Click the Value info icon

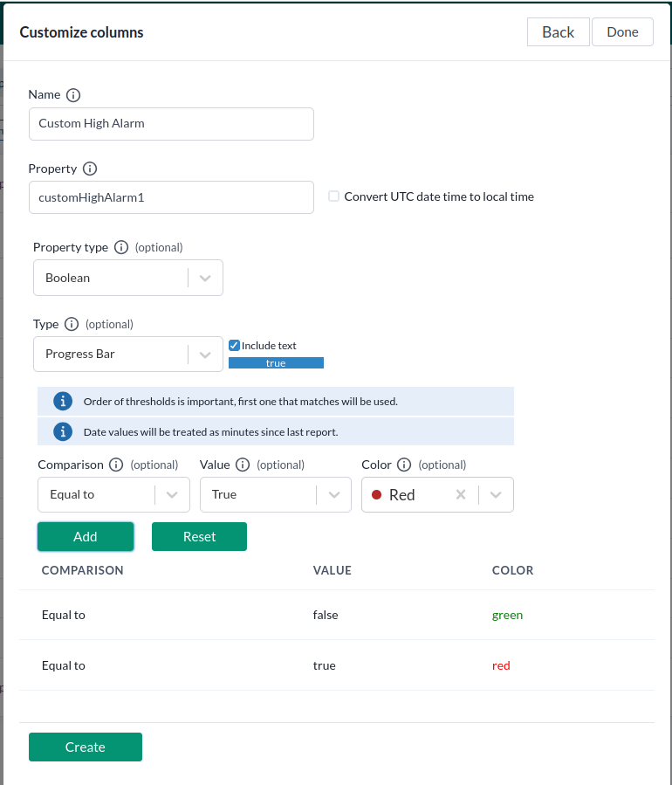click(241, 465)
